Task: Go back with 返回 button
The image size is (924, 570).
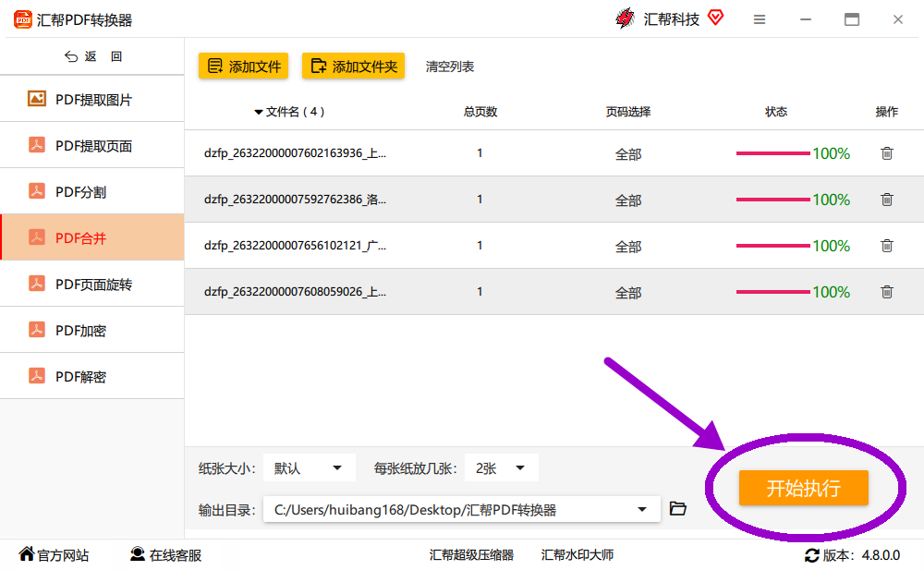Action: coord(93,56)
